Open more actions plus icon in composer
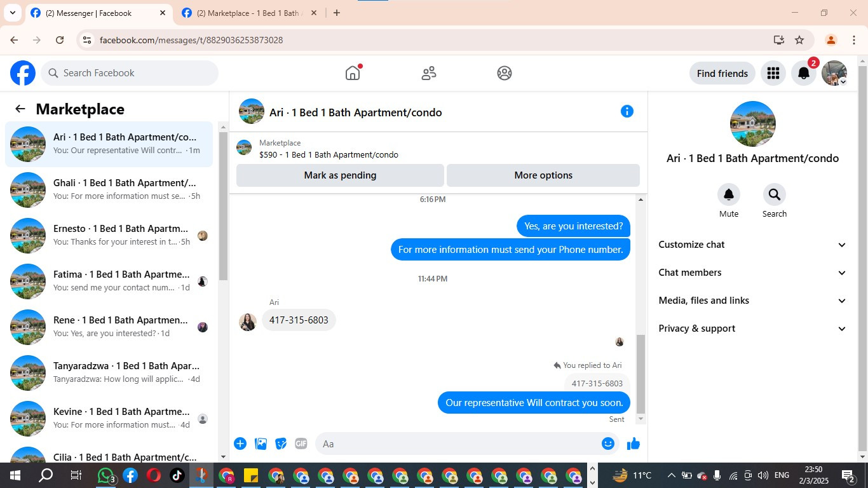The width and height of the screenshot is (868, 488). [x=240, y=444]
